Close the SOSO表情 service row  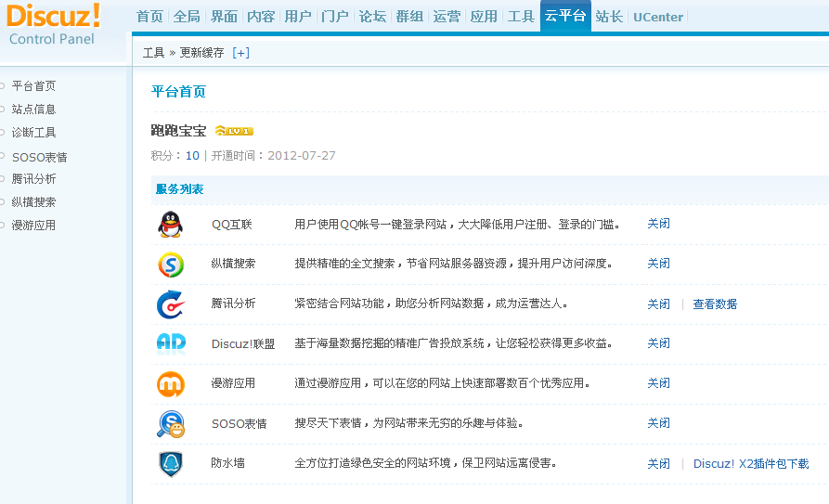point(658,423)
